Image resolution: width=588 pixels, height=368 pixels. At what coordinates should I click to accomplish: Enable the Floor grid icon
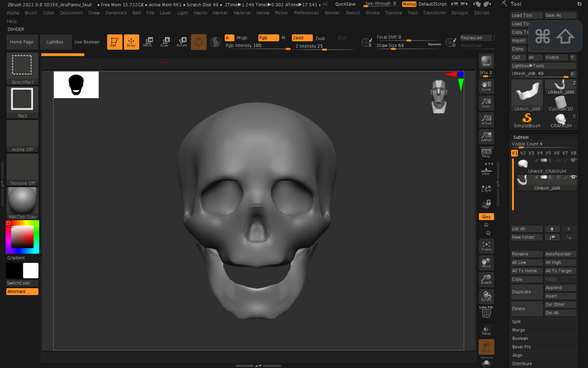tap(486, 171)
